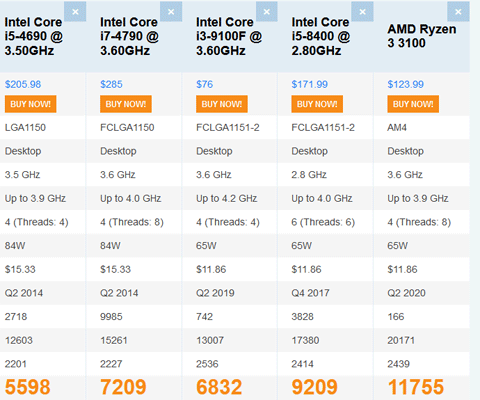
Task: Open Intel Core i3-9100F @ 3.60GHz title
Action: [229, 36]
